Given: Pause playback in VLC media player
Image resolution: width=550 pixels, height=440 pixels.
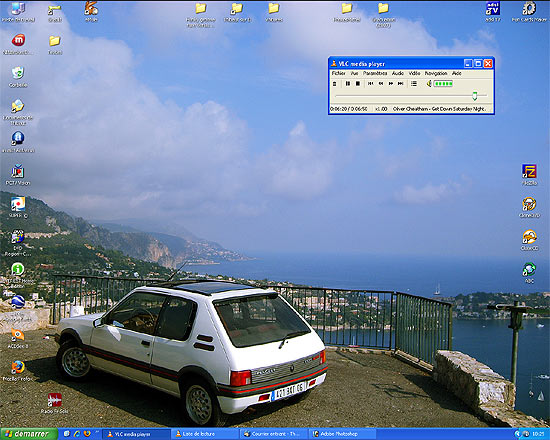Looking at the screenshot, I should point(348,84).
